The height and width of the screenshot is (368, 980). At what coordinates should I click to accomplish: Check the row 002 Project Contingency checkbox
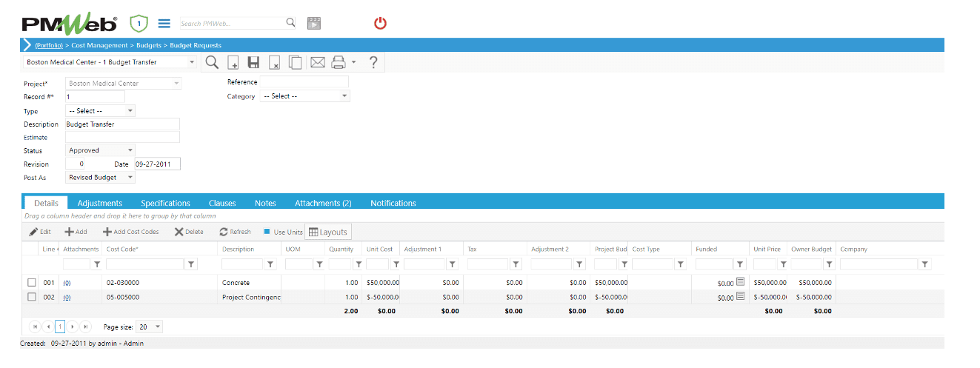tap(31, 297)
